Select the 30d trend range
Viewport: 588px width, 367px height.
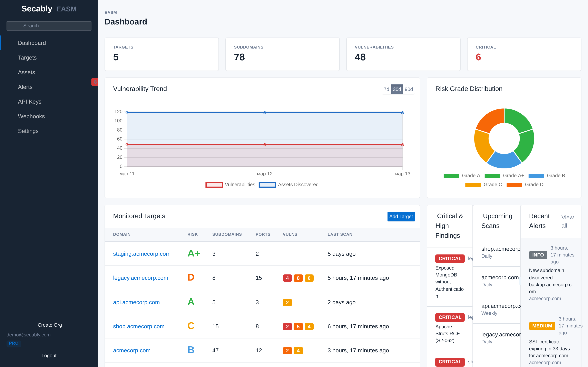point(397,89)
